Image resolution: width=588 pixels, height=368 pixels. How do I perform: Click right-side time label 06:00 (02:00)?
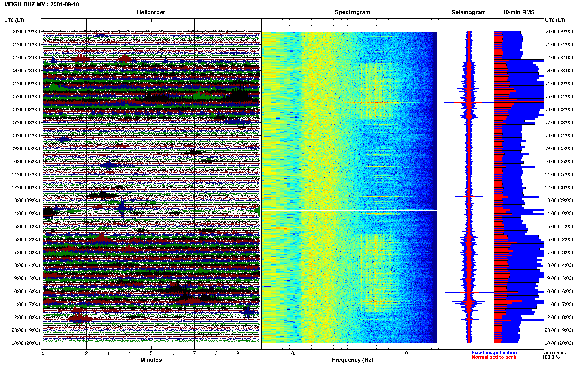click(x=559, y=109)
